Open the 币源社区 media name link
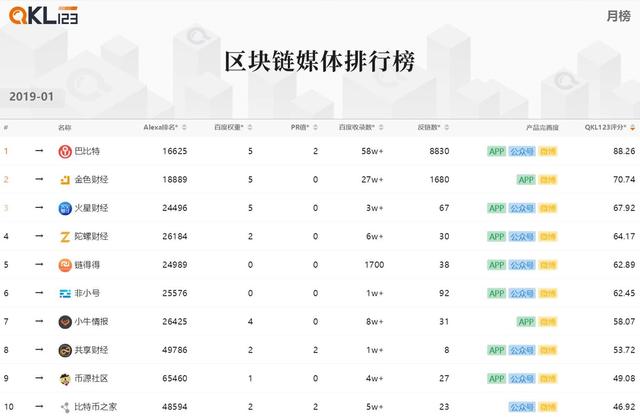The height and width of the screenshot is (420, 640). [91, 378]
